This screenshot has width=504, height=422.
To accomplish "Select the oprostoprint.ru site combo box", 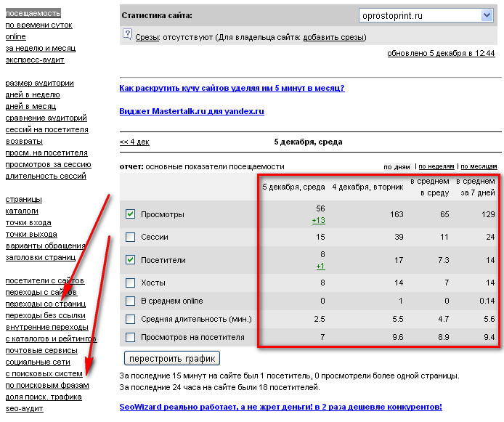I will 426,15.
